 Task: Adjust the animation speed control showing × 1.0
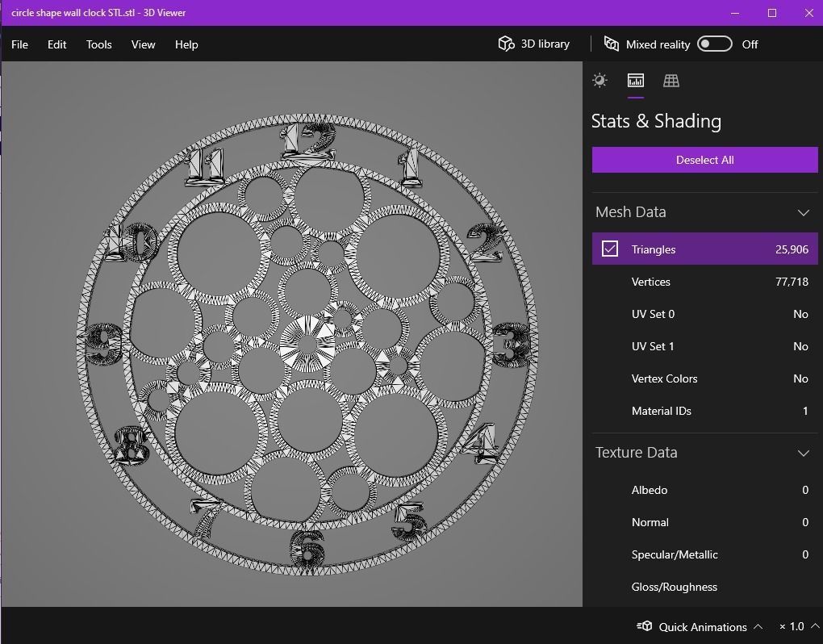[793, 626]
